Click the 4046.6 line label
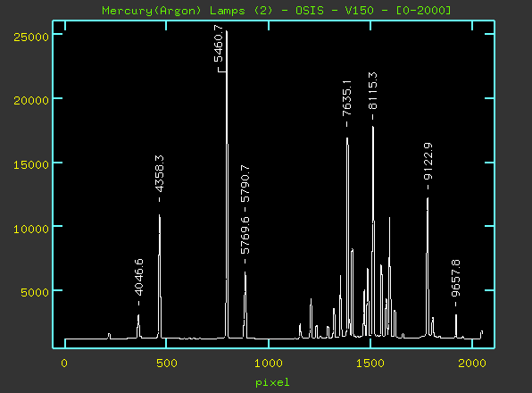 click(138, 277)
